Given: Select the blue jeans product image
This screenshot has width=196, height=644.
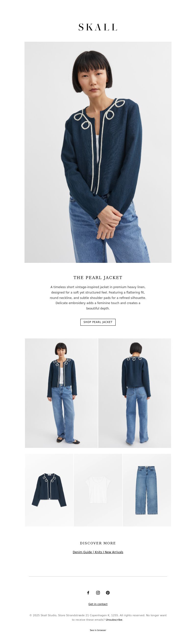Looking at the screenshot, I should point(147,490).
